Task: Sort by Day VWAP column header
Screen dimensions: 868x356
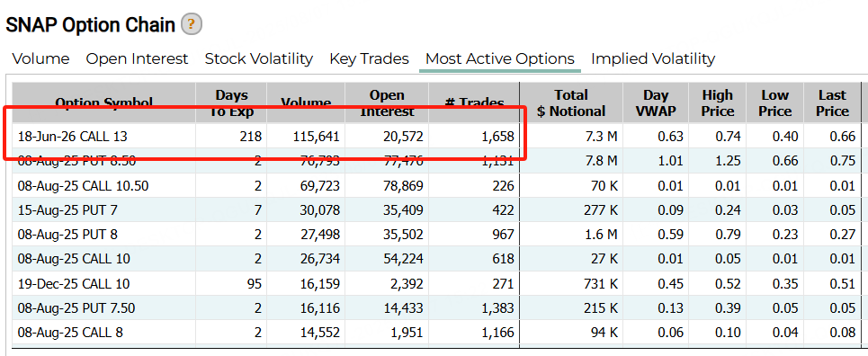Action: coord(656,103)
